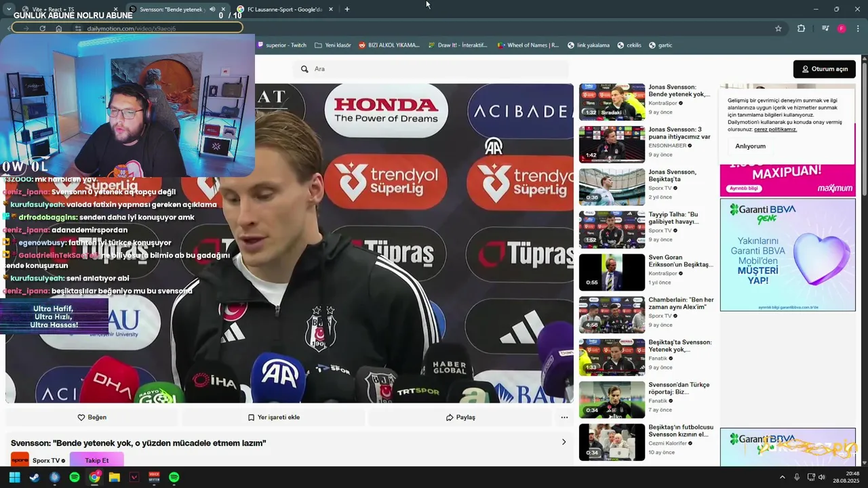The height and width of the screenshot is (488, 868).
Task: Open the Chrome profile avatar
Action: click(x=842, y=28)
